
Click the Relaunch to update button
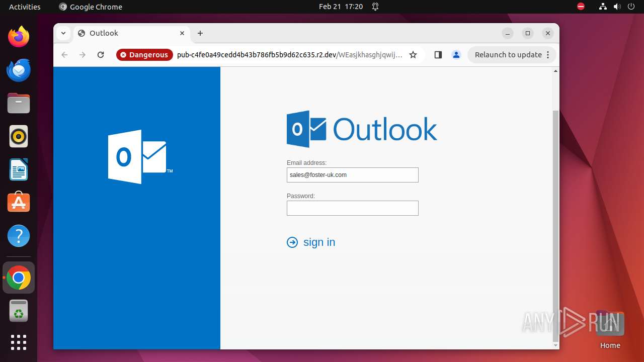coord(508,55)
